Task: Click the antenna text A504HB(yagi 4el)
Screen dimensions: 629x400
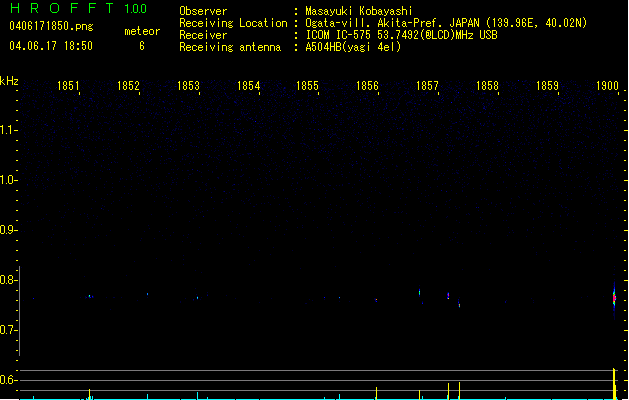Action: coord(353,47)
